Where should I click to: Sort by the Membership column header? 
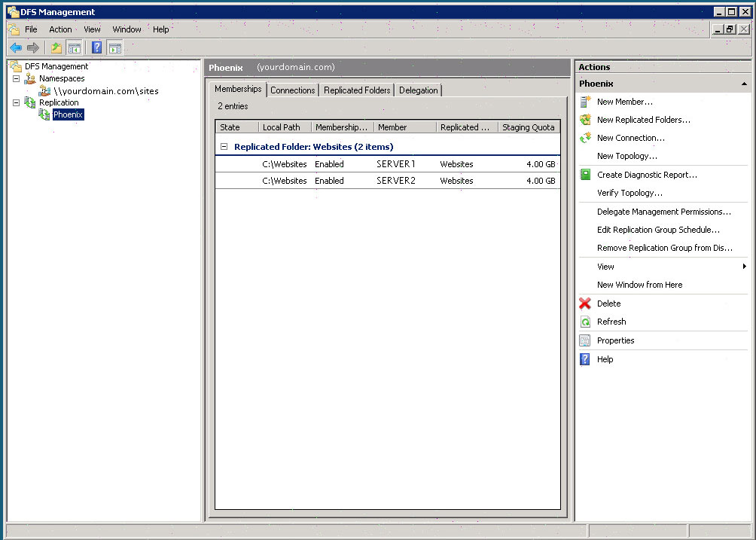coord(343,127)
